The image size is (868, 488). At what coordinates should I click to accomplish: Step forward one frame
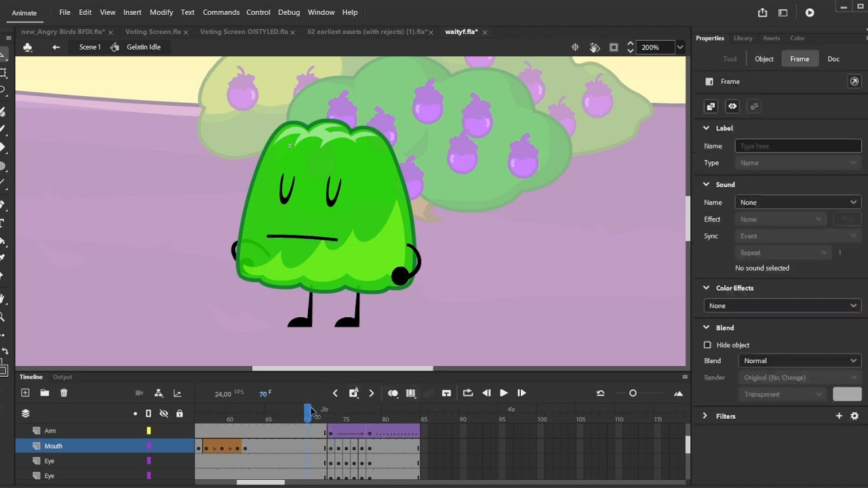pos(521,393)
